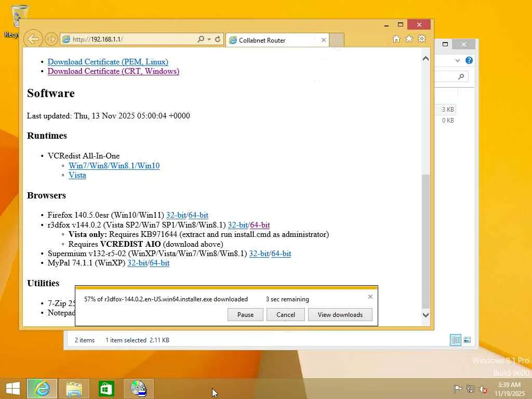Download Certificate (PEM, Linux) link

click(108, 62)
